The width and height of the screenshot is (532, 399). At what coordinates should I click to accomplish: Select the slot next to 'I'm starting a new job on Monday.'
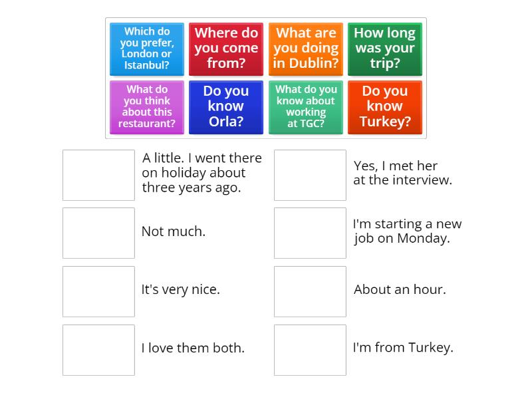coord(310,233)
